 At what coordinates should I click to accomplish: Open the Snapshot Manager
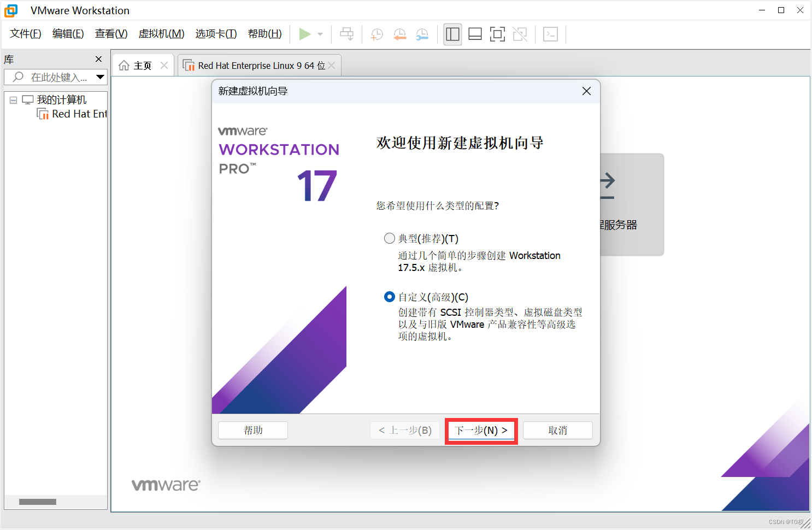point(422,34)
